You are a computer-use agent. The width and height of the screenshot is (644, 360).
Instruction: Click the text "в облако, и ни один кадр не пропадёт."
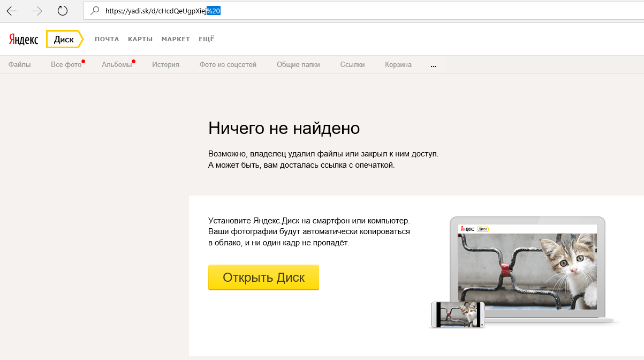278,243
